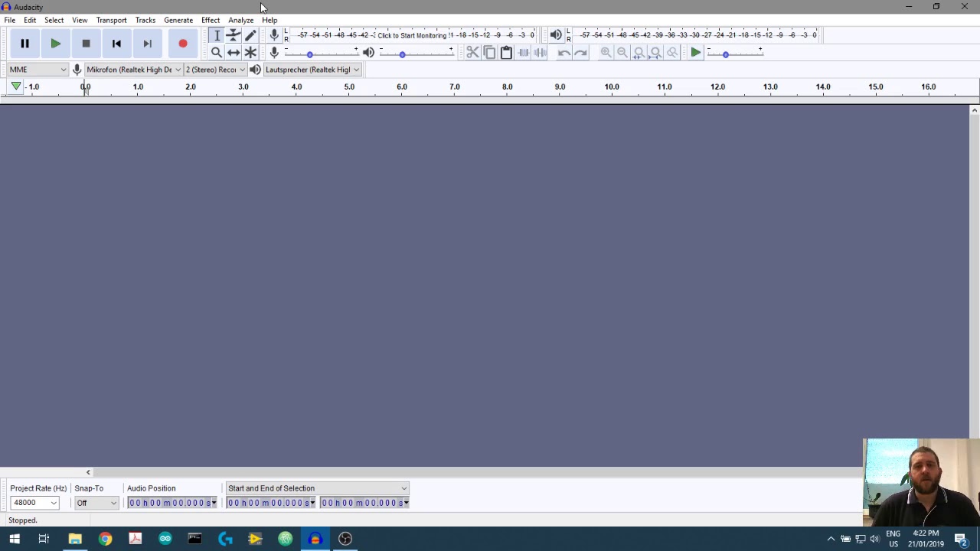The height and width of the screenshot is (551, 980).
Task: Click the Play-at-Speed green arrow
Action: coord(695,52)
